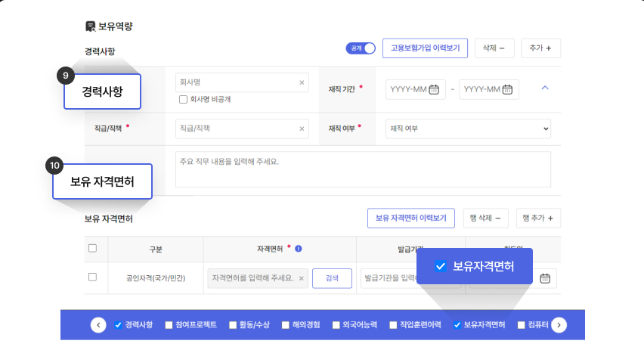Clear the 회사명 field with its X icon
Viewport: 644px width, 347px height.
tap(302, 82)
